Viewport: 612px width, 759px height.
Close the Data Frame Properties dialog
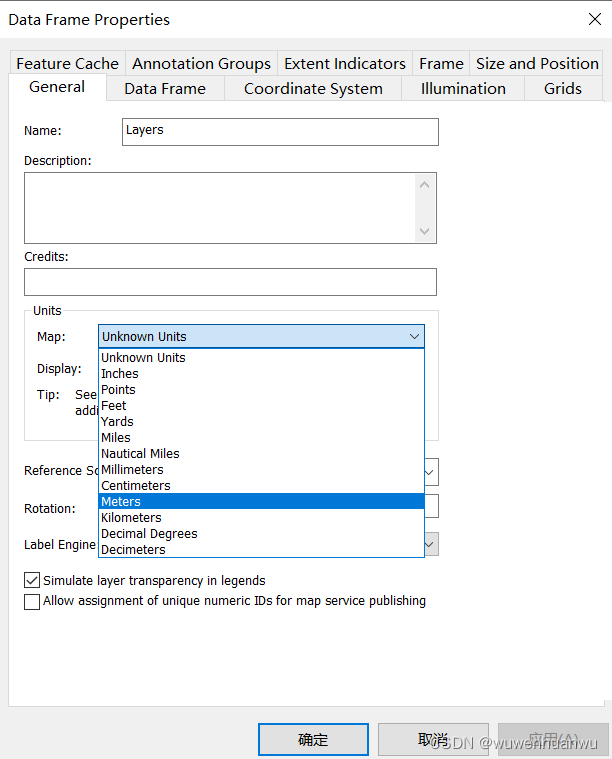point(595,19)
